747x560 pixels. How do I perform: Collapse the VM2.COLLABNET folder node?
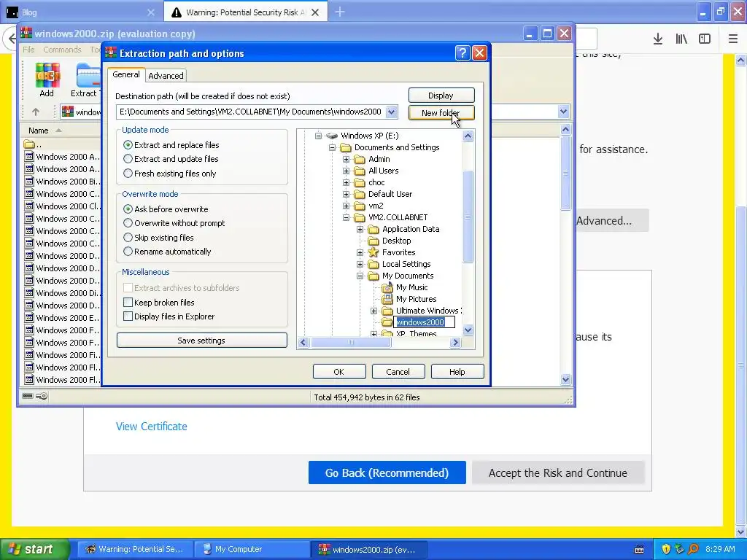pyautogui.click(x=347, y=217)
